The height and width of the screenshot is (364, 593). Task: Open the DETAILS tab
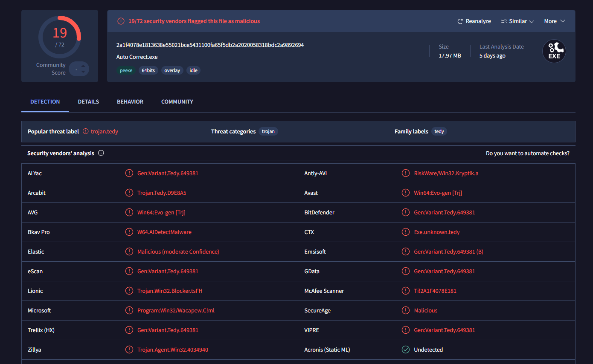point(88,102)
